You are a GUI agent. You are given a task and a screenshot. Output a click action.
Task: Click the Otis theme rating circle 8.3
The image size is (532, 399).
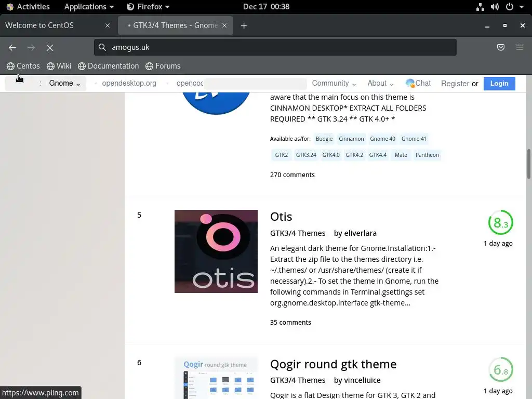[x=501, y=222]
